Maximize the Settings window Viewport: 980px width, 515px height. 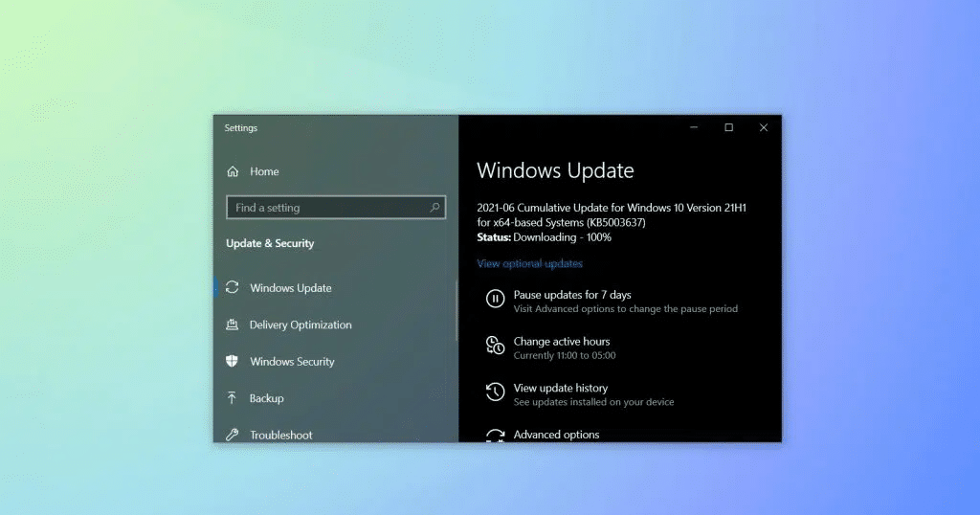(x=728, y=128)
